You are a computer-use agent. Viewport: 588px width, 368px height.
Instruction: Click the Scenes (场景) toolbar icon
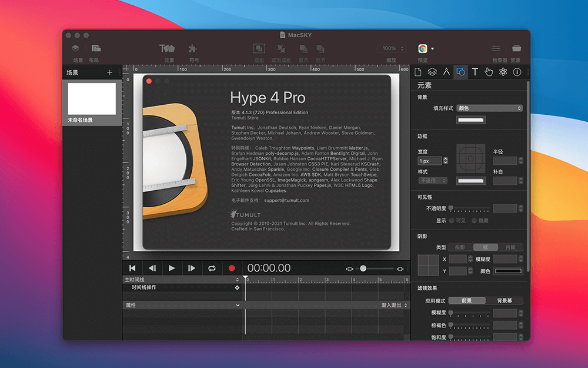pos(75,48)
